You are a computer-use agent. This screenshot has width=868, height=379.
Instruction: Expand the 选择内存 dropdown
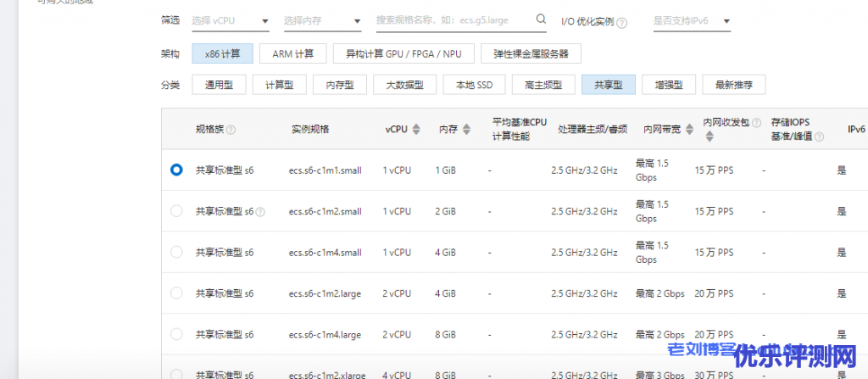click(321, 20)
